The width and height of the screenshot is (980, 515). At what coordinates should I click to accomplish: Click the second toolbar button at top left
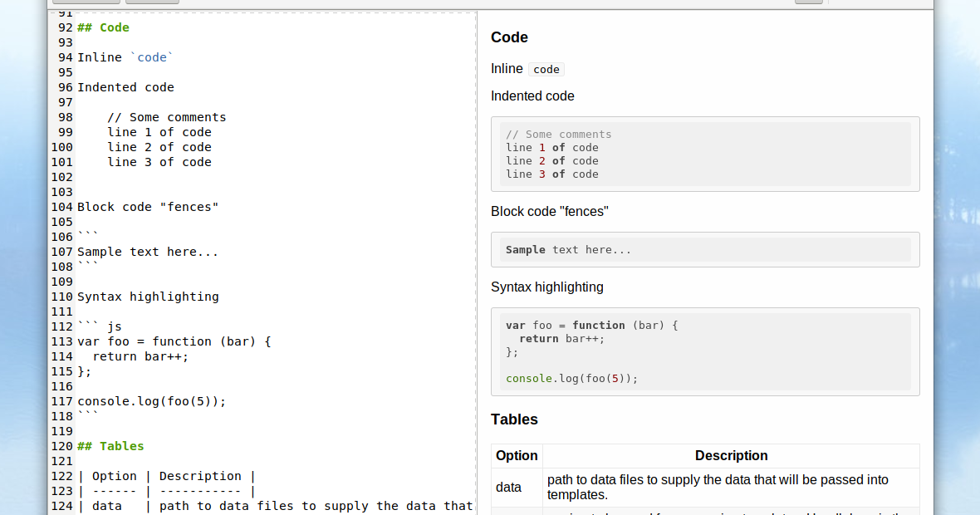click(x=151, y=1)
